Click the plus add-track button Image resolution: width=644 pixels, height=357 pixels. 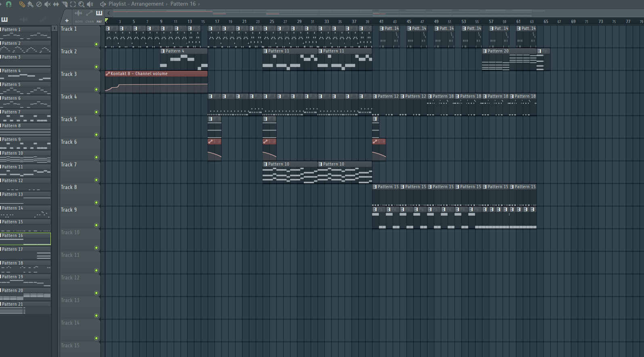[x=67, y=21]
